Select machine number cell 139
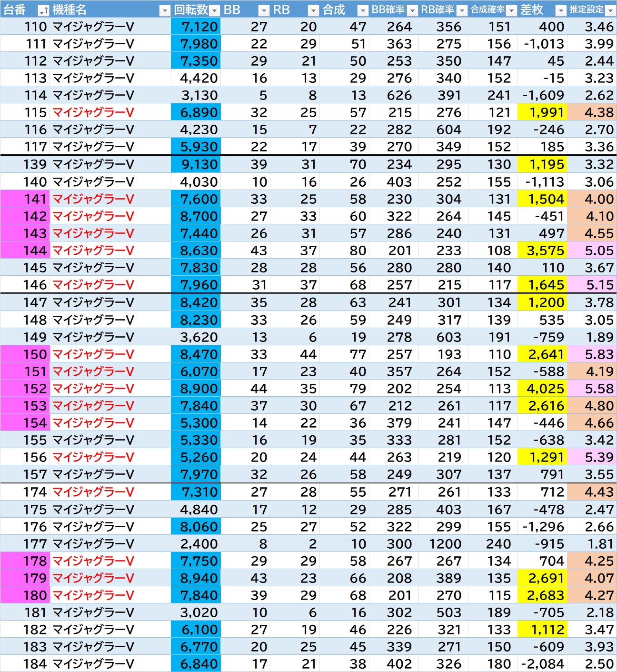The width and height of the screenshot is (617, 672). (x=25, y=164)
